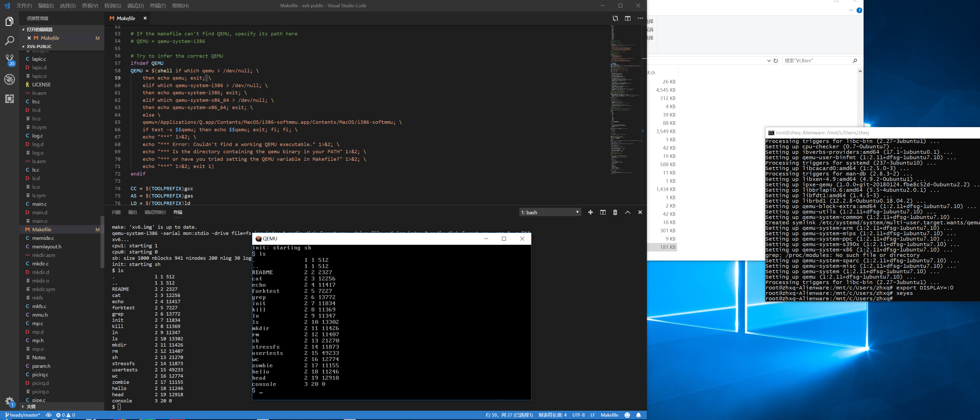Split the editor to the right
This screenshot has width=980, height=420.
click(628, 18)
